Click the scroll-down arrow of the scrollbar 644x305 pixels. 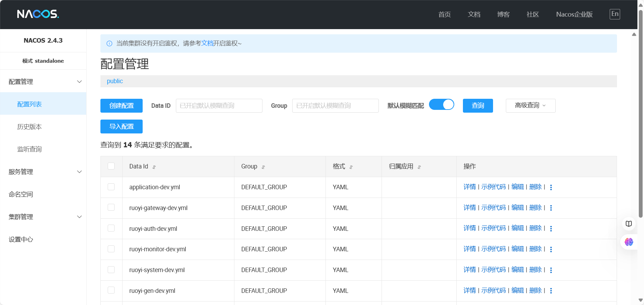click(x=641, y=300)
